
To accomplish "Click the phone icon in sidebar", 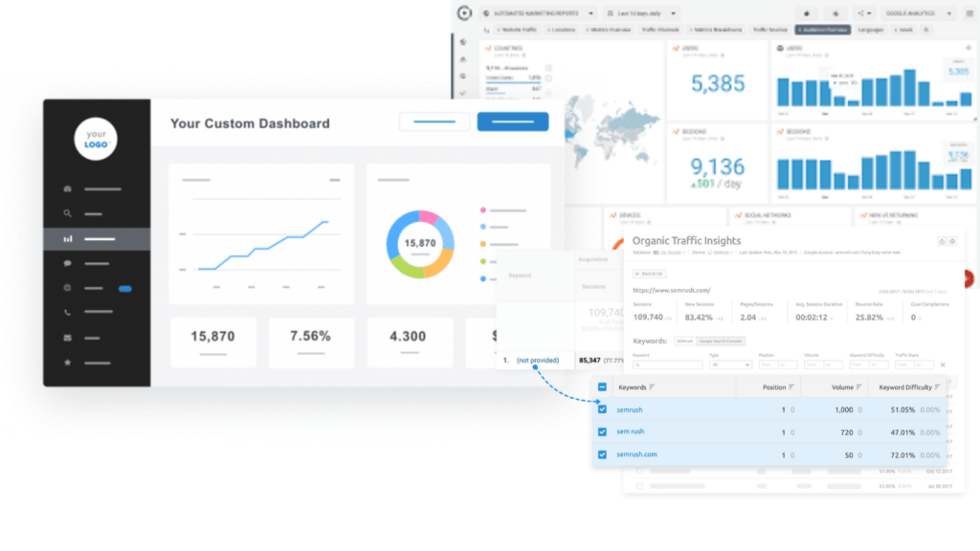I will [x=68, y=313].
